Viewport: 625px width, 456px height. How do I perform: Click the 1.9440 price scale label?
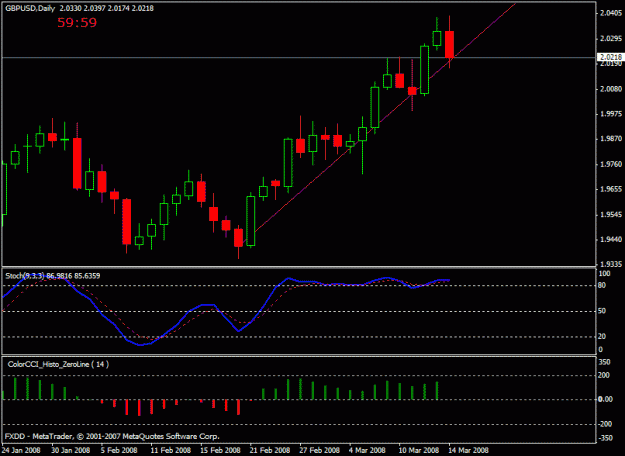611,240
